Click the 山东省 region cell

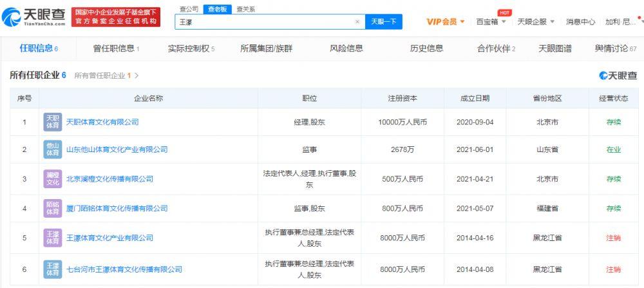(x=547, y=149)
